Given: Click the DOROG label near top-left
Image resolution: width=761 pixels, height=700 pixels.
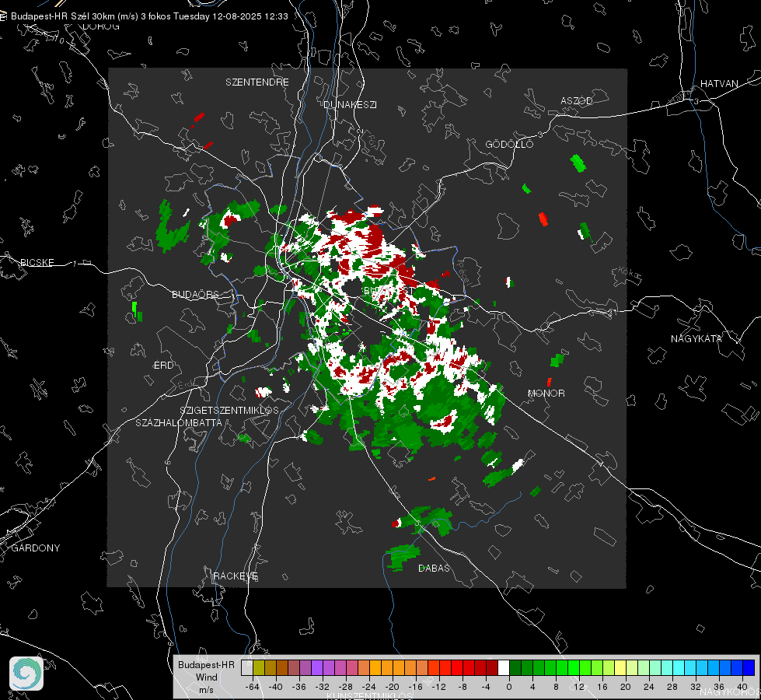Looking at the screenshot, I should click(101, 26).
